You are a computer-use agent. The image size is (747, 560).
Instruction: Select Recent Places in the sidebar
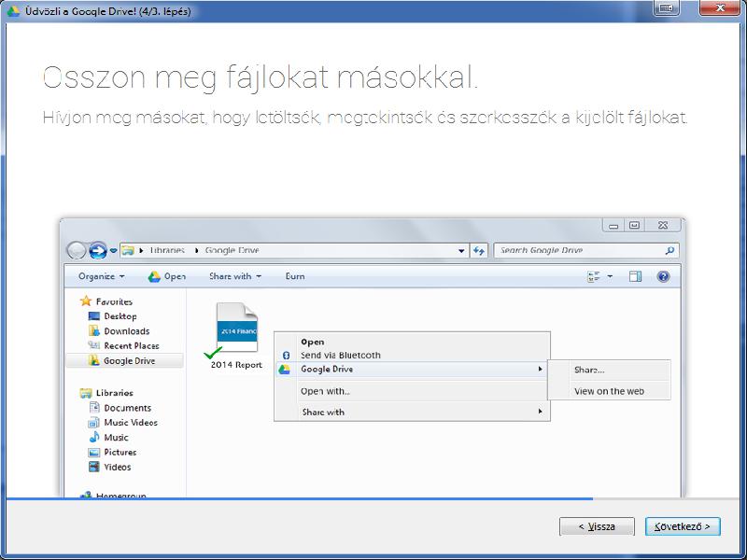click(x=132, y=345)
